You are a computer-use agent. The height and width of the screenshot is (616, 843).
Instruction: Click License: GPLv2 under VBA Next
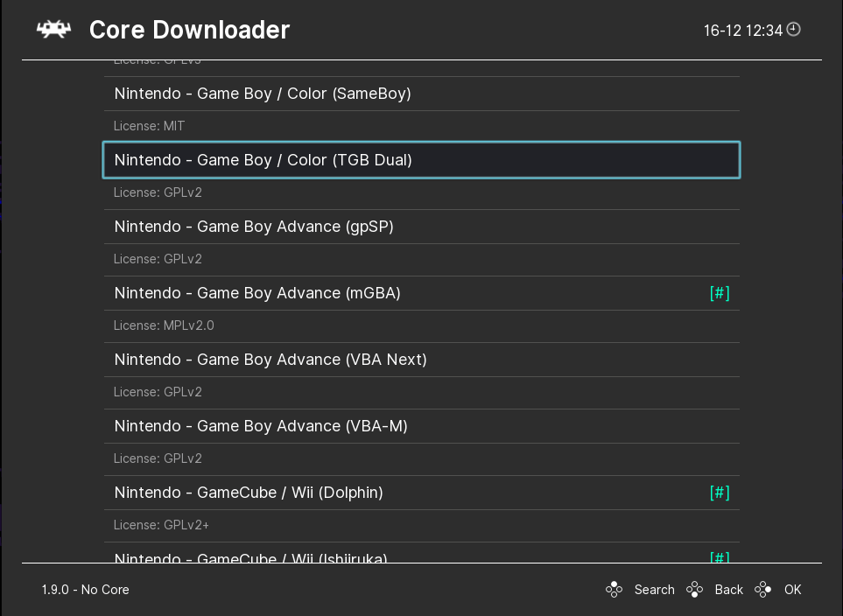158,392
